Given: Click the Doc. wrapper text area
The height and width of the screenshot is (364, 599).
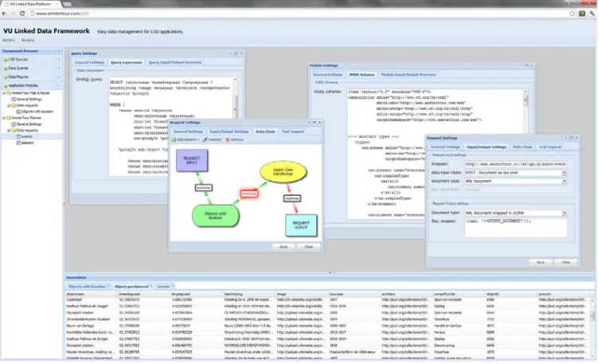Looking at the screenshot, I should coord(515,228).
